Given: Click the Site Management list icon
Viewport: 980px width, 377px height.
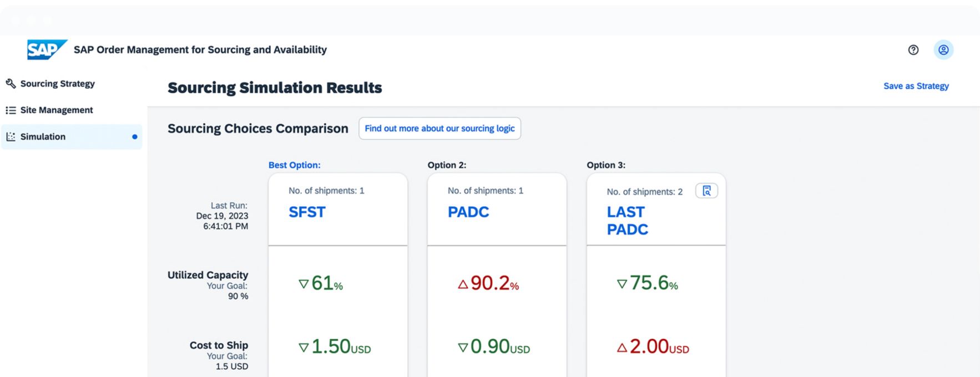Looking at the screenshot, I should 11,110.
